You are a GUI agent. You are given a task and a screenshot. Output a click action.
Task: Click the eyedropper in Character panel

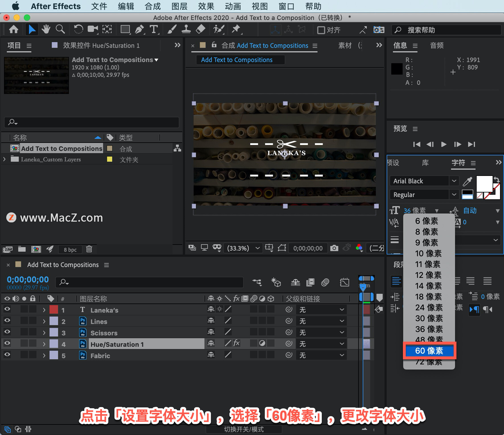coord(467,181)
